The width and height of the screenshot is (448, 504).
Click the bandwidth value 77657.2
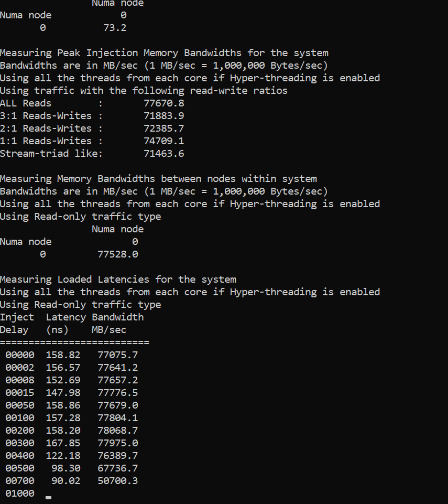click(x=118, y=380)
